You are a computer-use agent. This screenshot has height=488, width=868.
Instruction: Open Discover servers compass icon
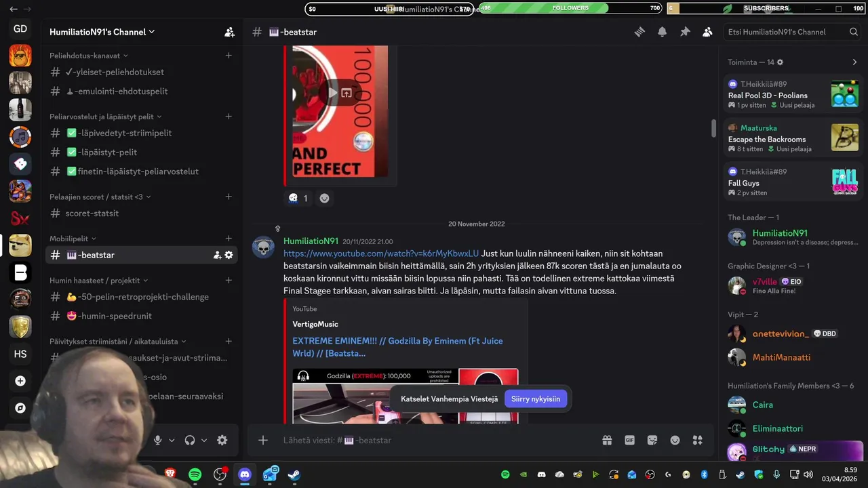pos(20,408)
